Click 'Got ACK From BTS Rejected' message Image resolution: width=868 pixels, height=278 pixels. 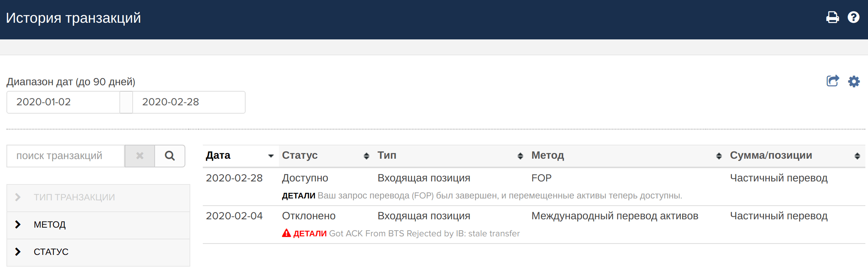424,233
